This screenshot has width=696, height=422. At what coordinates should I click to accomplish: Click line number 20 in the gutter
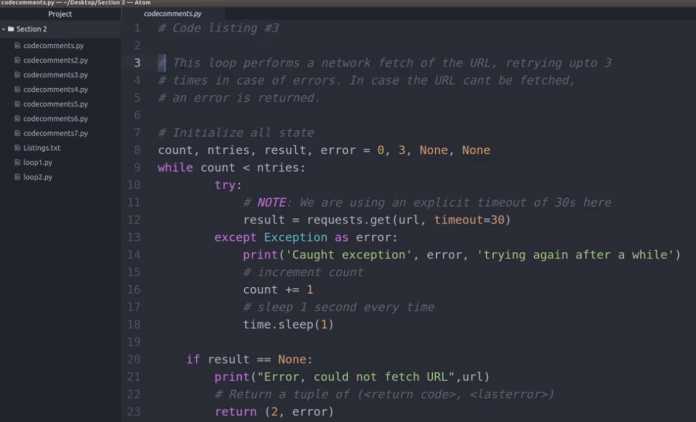[x=134, y=359]
